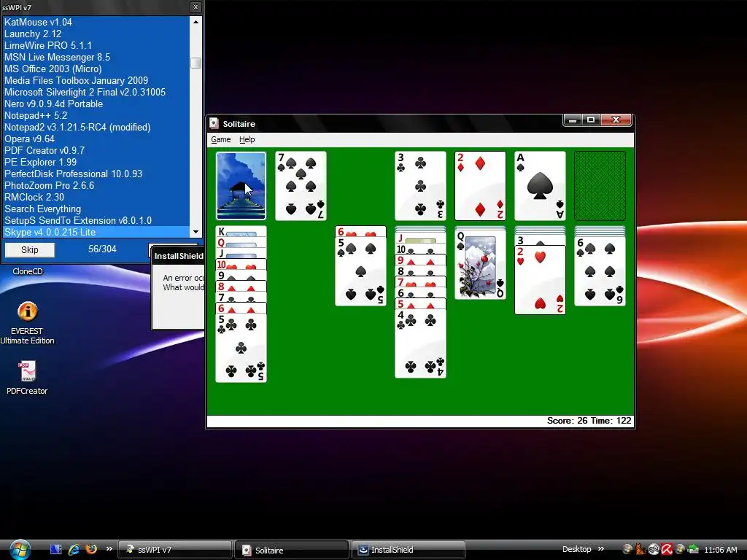Switch to InstallShield taskbar button
Viewport: 747px width, 560px height.
(x=409, y=550)
